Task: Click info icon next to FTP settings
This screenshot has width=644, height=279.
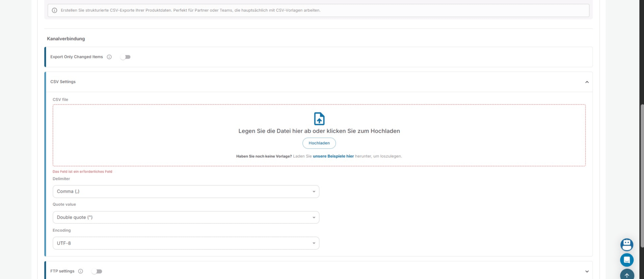Action: coord(81,271)
